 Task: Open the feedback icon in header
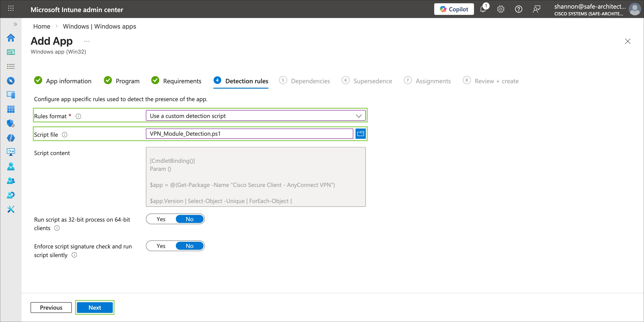537,9
